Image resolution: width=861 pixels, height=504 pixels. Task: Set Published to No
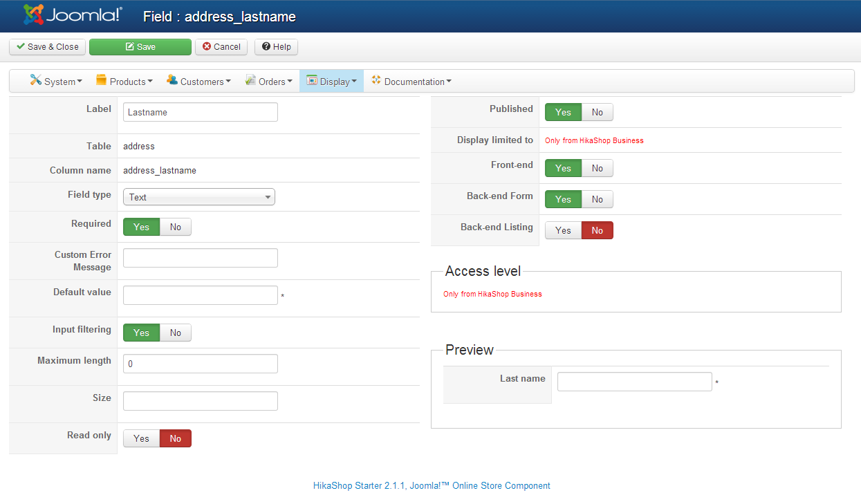tap(598, 112)
